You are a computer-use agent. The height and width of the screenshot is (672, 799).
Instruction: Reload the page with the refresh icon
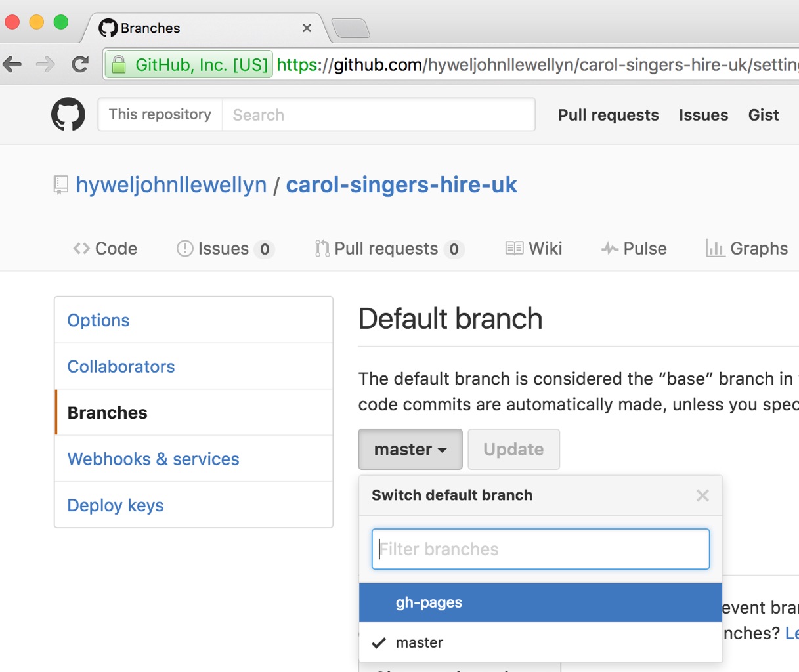(x=80, y=64)
